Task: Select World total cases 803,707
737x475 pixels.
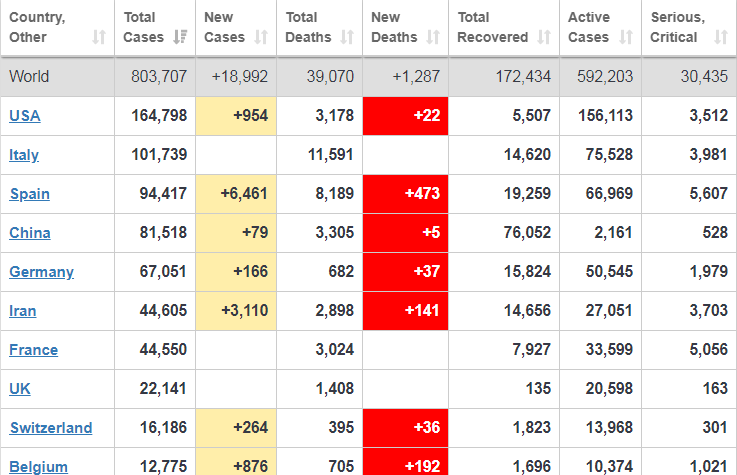Action: (159, 76)
